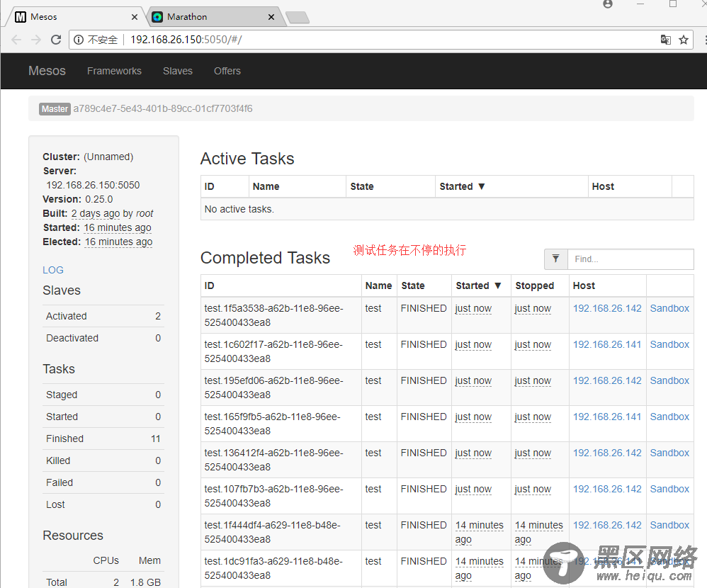
Task: Close the Marathon tab
Action: pos(271,17)
